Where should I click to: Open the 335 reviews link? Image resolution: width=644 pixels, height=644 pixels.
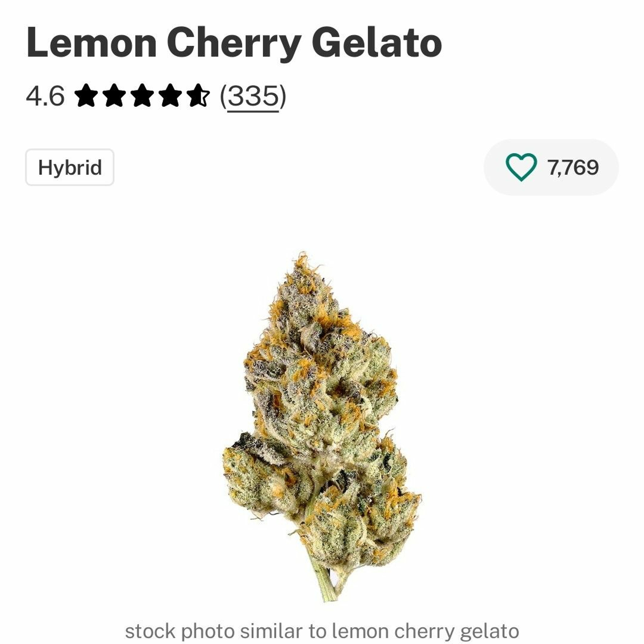click(x=253, y=96)
